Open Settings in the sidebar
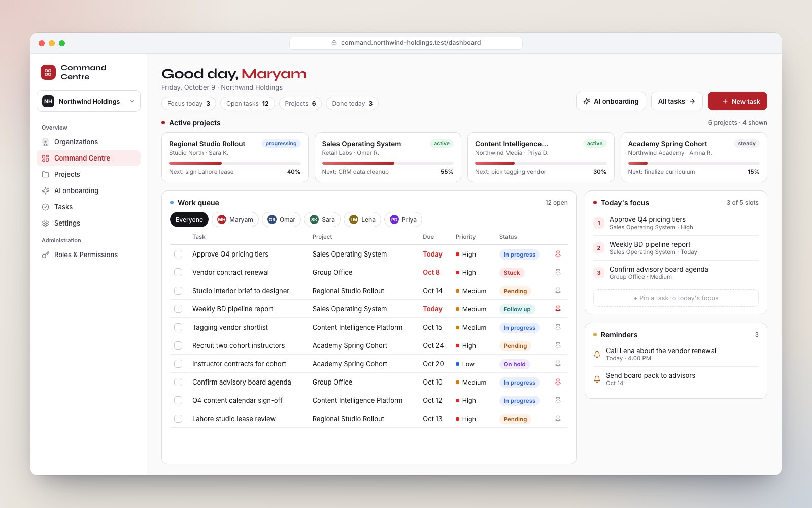Viewport: 812px width, 508px height. 88,223
